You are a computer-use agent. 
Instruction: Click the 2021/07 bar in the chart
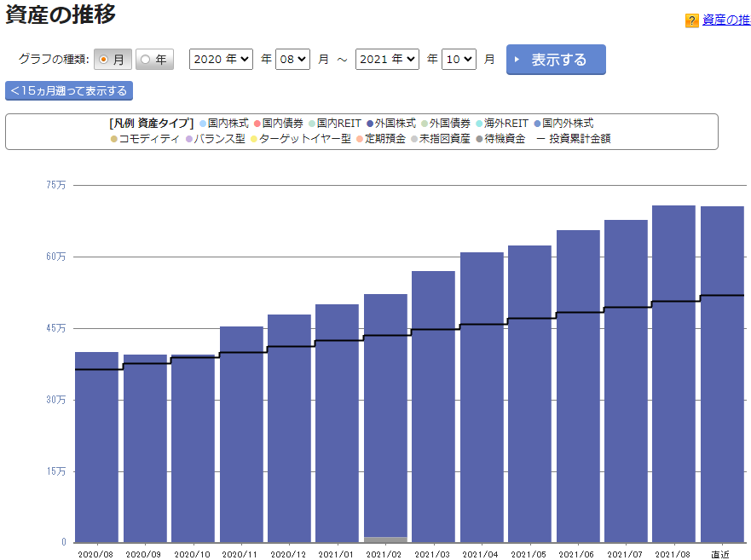click(626, 381)
